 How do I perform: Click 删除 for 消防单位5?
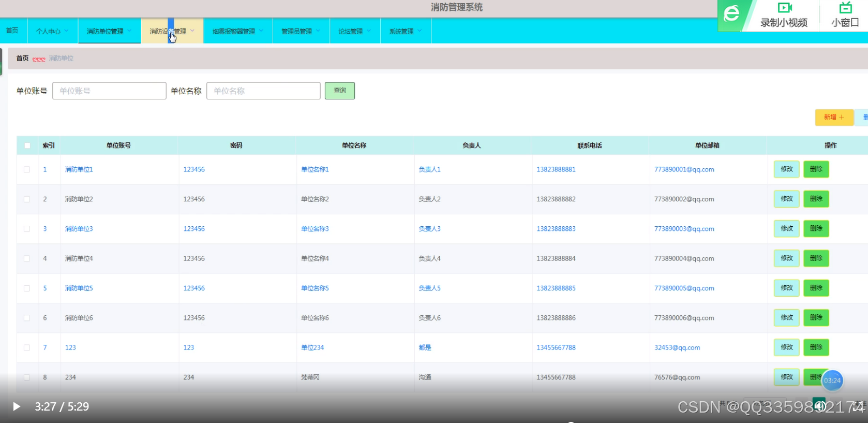816,288
